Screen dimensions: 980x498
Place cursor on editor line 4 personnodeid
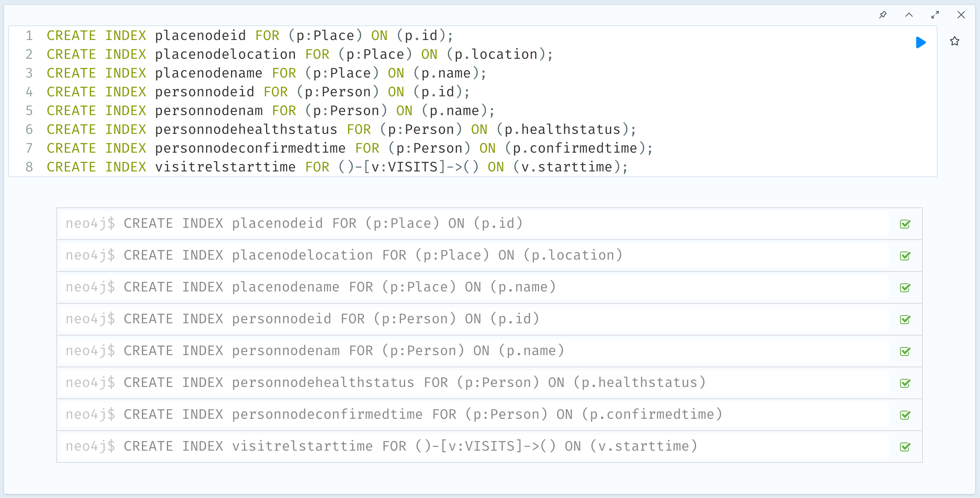205,92
